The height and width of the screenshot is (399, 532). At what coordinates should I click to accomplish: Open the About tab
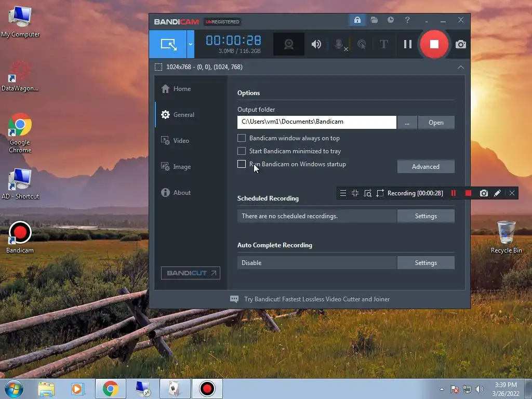point(191,192)
